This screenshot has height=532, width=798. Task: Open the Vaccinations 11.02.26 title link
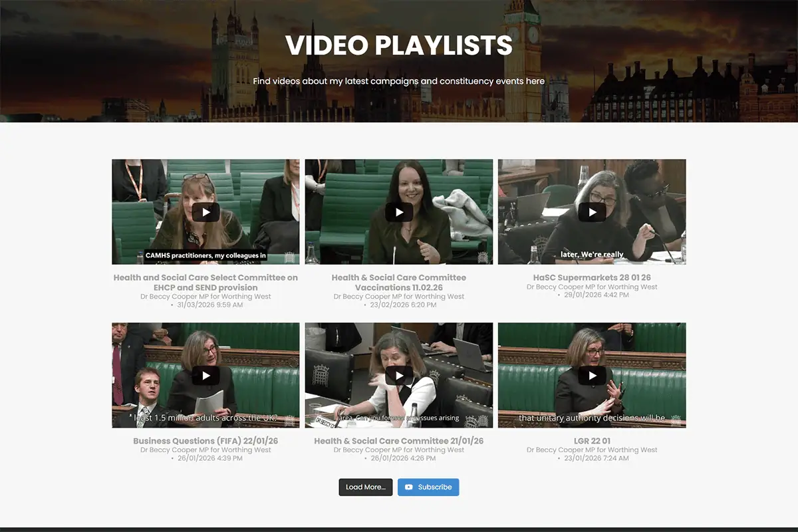[399, 283]
